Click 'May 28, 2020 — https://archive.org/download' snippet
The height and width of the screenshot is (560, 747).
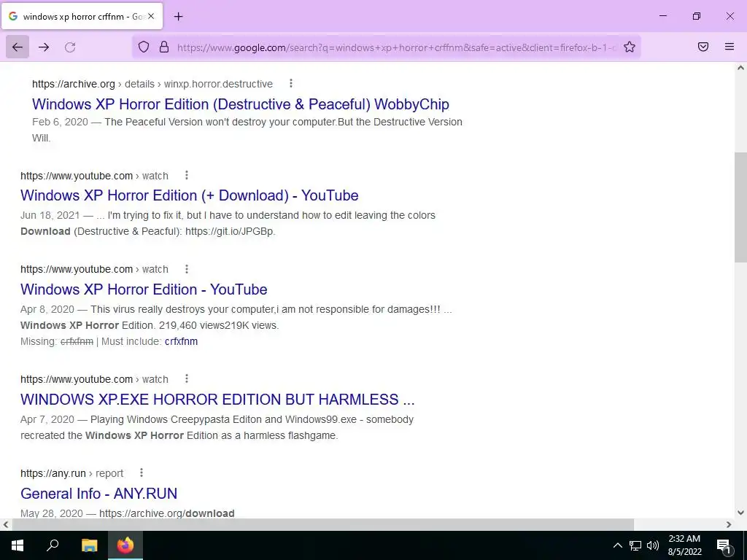pyautogui.click(x=128, y=513)
